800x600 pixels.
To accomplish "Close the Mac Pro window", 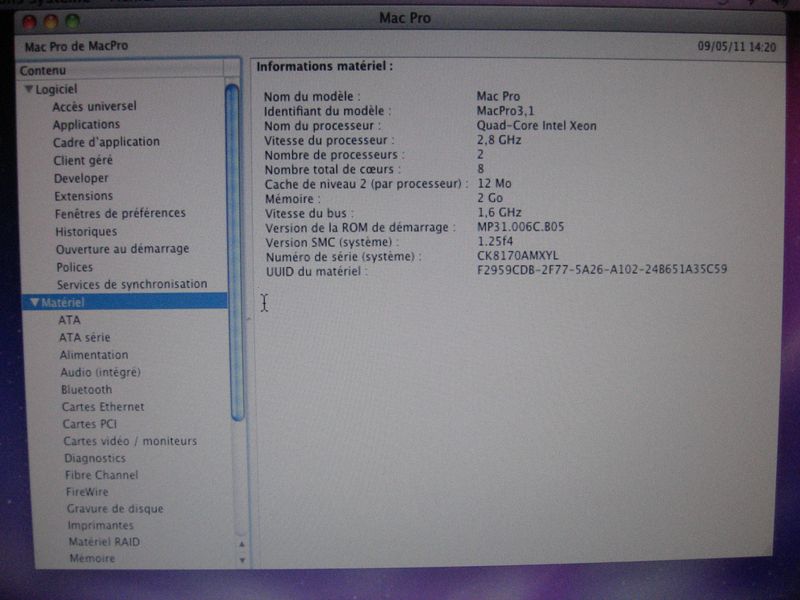I will 30,21.
